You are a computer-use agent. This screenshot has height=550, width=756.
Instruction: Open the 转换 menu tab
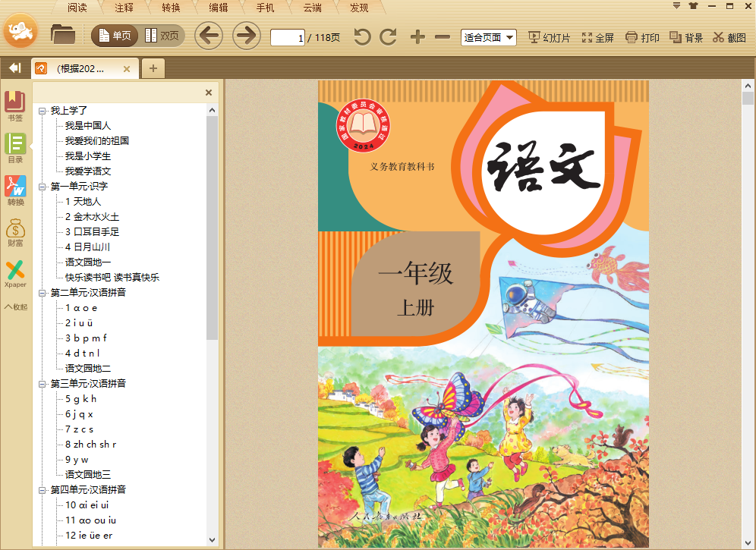[171, 8]
